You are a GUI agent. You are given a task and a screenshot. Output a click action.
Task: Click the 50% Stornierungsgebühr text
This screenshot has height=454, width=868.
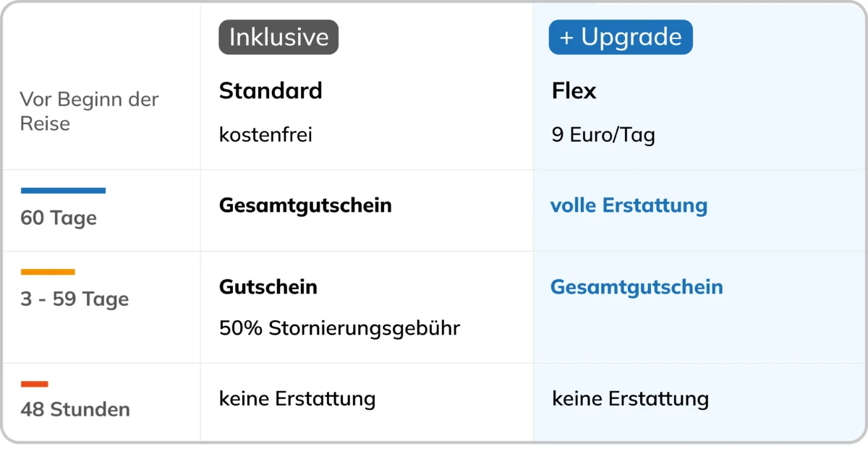tap(340, 328)
